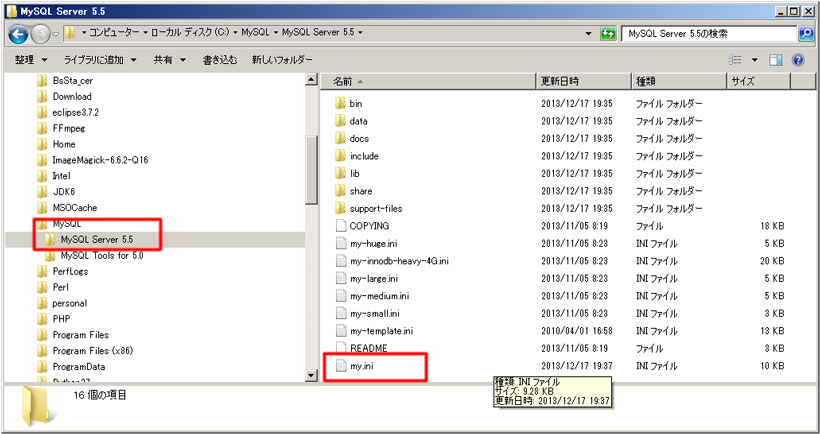This screenshot has width=820, height=434.
Task: Select the my-huge.ini file icon
Action: click(341, 243)
